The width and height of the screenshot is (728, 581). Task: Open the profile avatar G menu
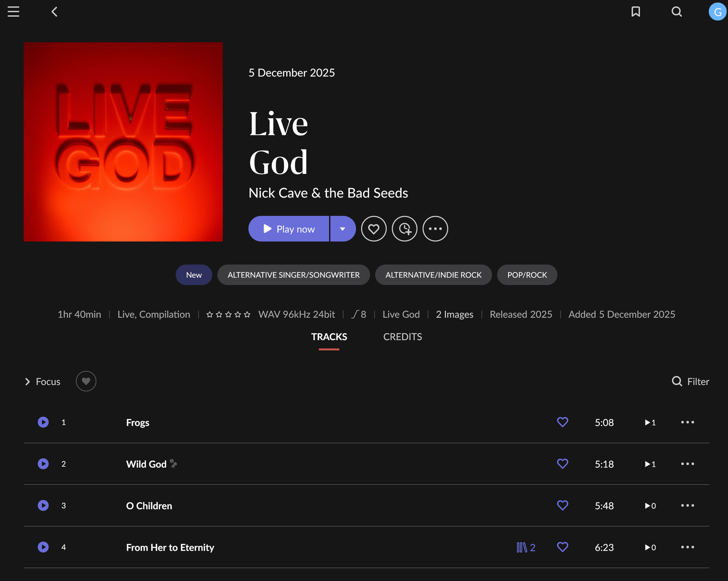click(x=717, y=12)
